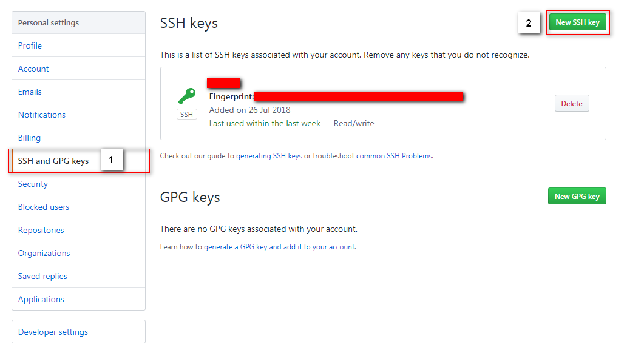Open Developer settings
The image size is (644, 347).
[53, 332]
